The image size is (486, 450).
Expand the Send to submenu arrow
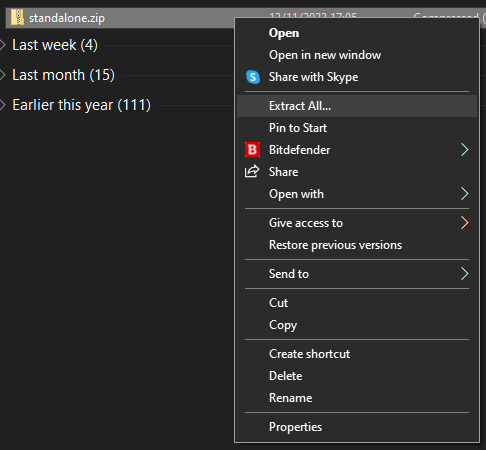465,274
